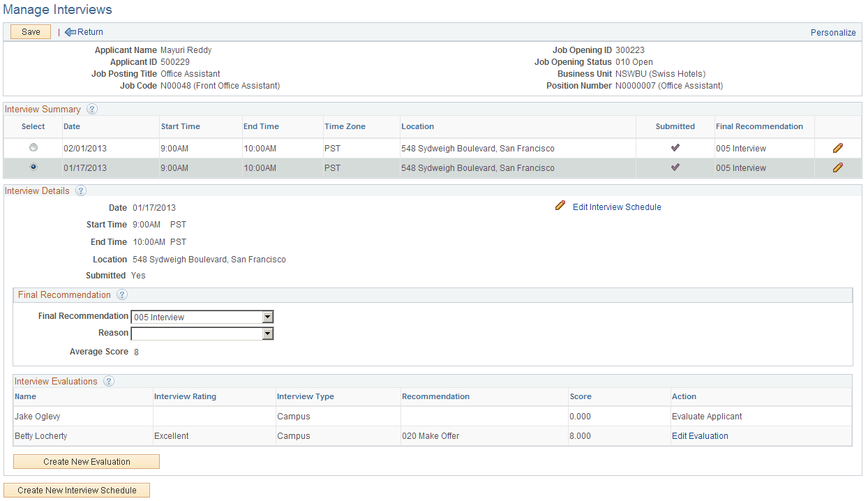Sort by the Name column in Interview Evaluations

25,396
